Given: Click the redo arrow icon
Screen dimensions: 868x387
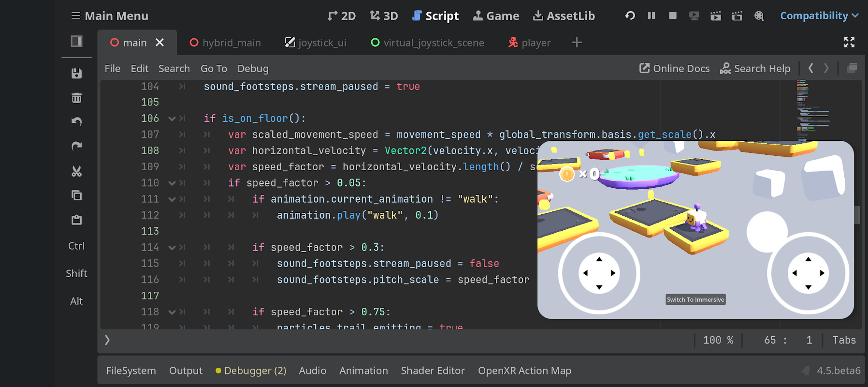Looking at the screenshot, I should pyautogui.click(x=76, y=146).
